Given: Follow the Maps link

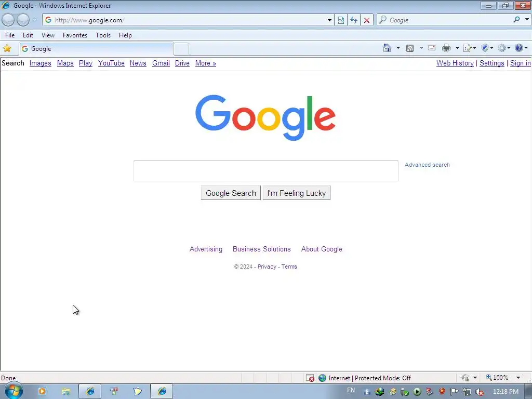Looking at the screenshot, I should tap(65, 63).
